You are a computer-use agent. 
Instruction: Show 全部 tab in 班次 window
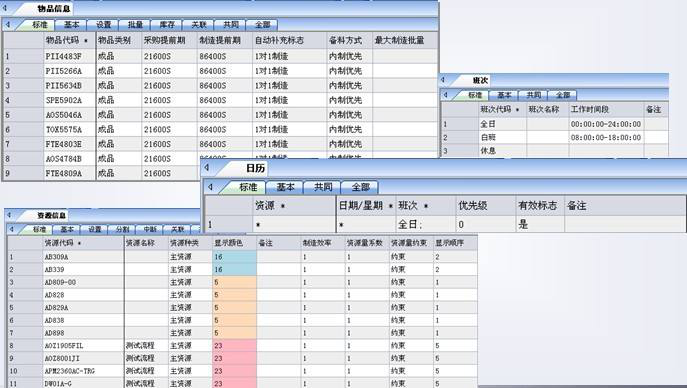[563, 95]
